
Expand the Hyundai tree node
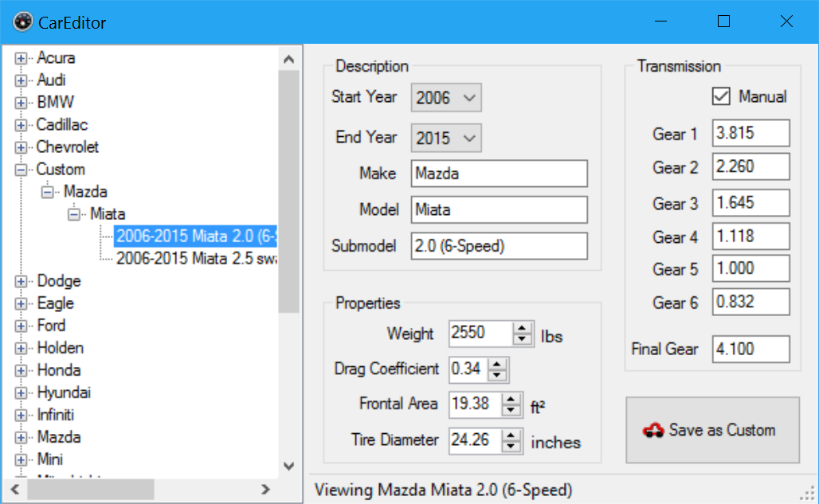(21, 393)
